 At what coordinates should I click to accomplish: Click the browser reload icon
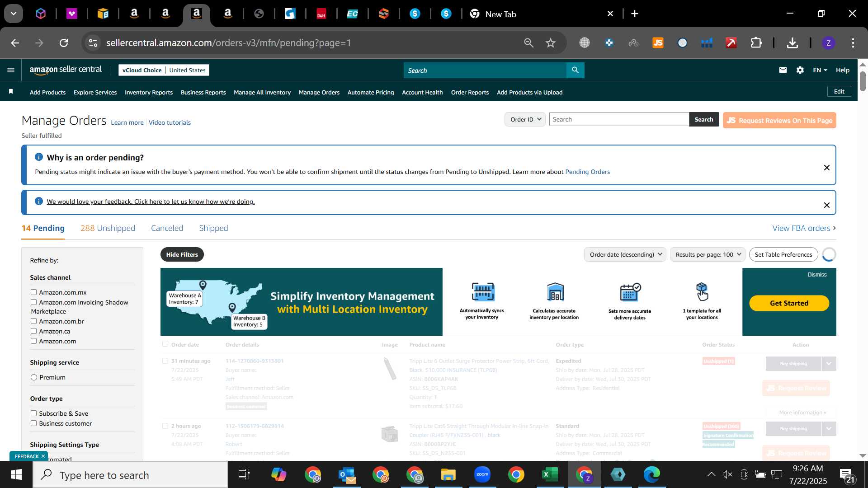(64, 43)
